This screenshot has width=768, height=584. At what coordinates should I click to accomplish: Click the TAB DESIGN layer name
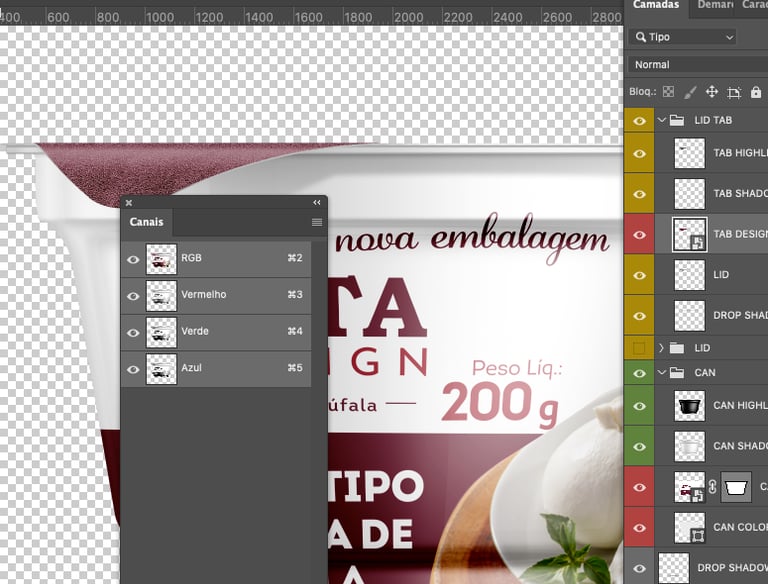click(x=741, y=234)
